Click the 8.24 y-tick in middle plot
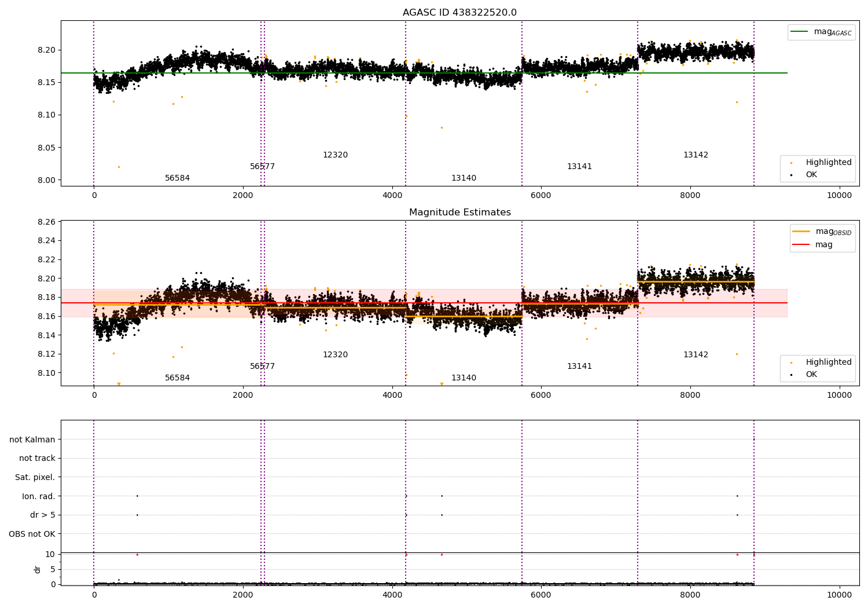Screen dimensions: 868x608 pyautogui.click(x=46, y=241)
